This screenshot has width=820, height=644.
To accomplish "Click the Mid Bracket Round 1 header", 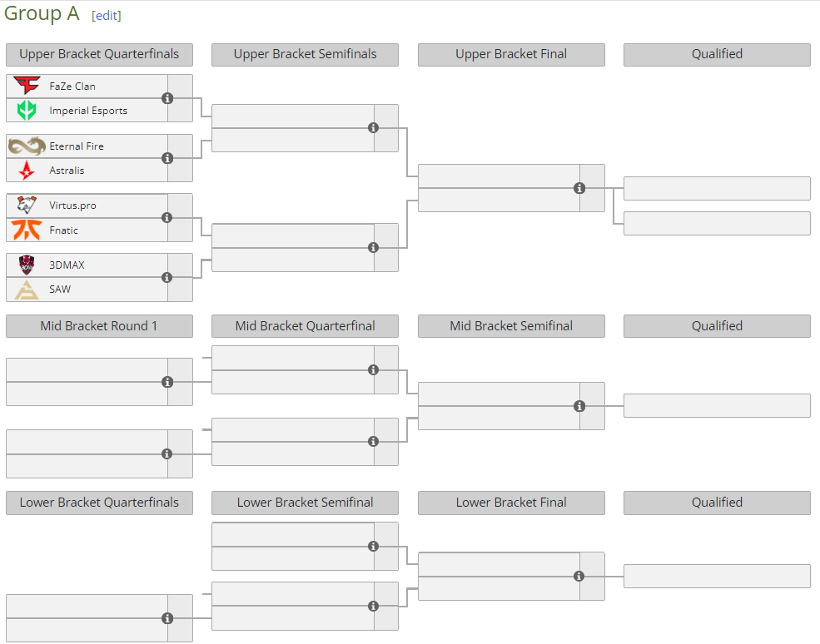I will click(99, 326).
